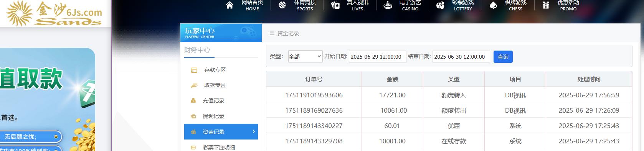644x151 pixels.
Task: Click the 查询 search button
Action: [503, 57]
